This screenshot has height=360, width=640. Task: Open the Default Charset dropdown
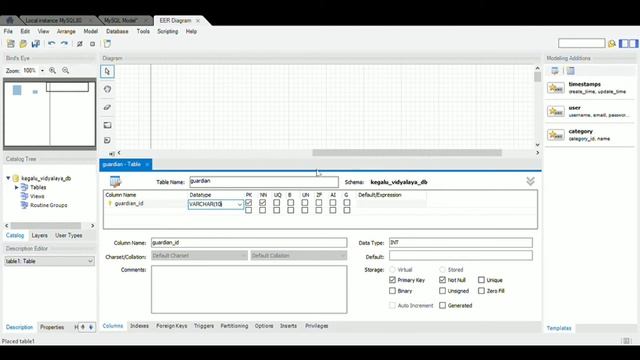point(200,256)
